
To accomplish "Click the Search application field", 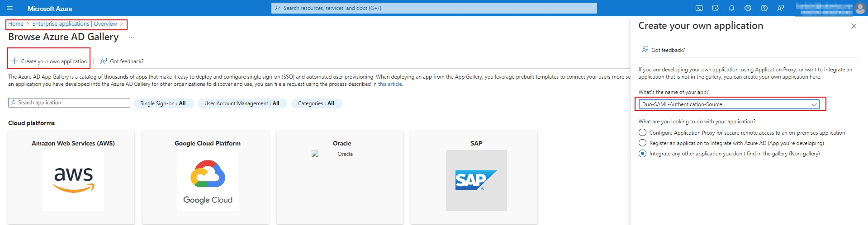I will point(69,103).
